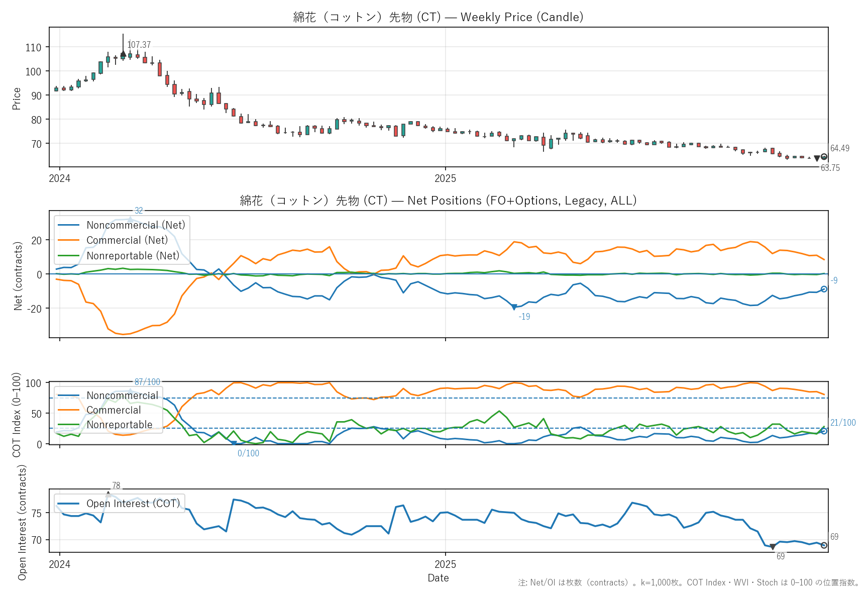This screenshot has width=868, height=593.
Task: Click the latest price circle marker at 64.49
Action: (824, 157)
